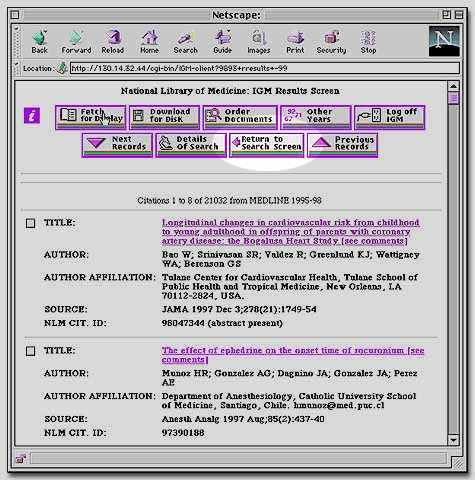Open Order Documents
Viewport: 475px width, 480px height.
tap(240, 117)
